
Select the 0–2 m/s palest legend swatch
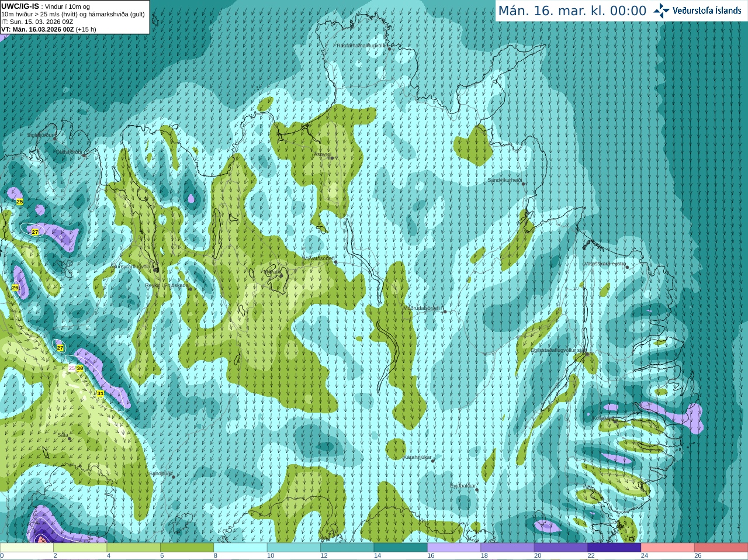[x=27, y=548]
